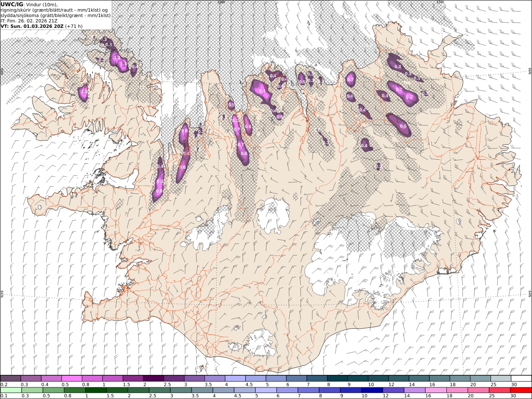The height and width of the screenshot is (399, 532).
Task: Click the snow legend swatch between 1.5 and 2
Action: coord(133,379)
